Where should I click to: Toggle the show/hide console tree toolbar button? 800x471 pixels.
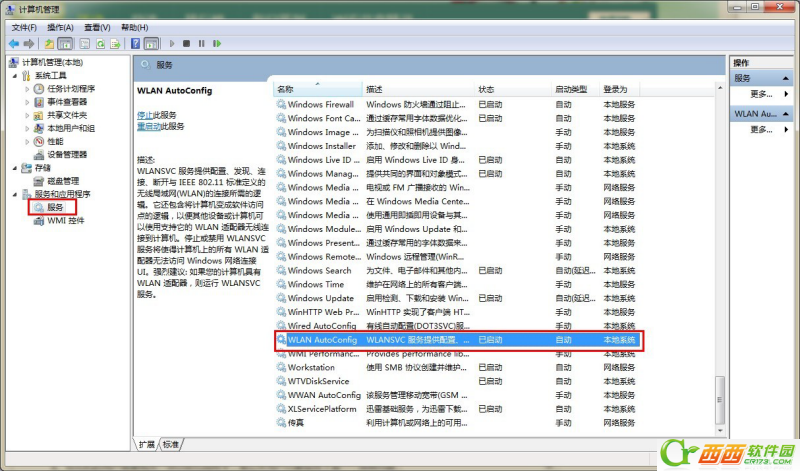coord(65,44)
